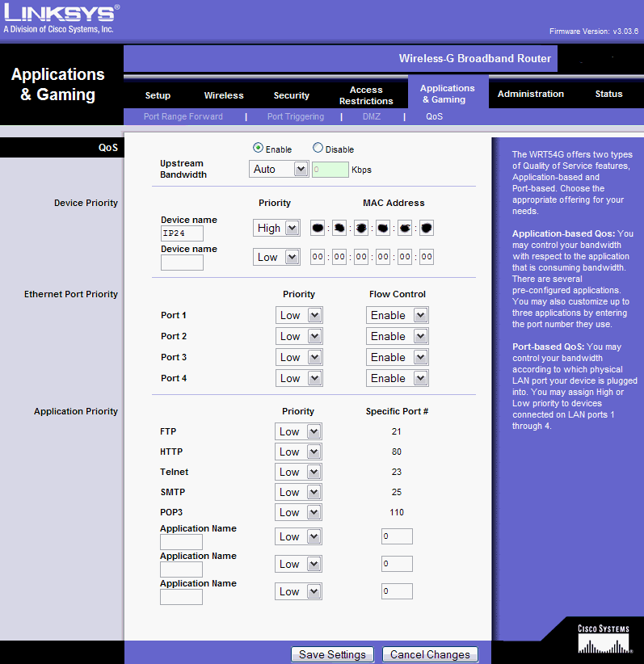Select the Enable QoS radio button
Viewport: 644px width, 664px height.
tap(258, 148)
